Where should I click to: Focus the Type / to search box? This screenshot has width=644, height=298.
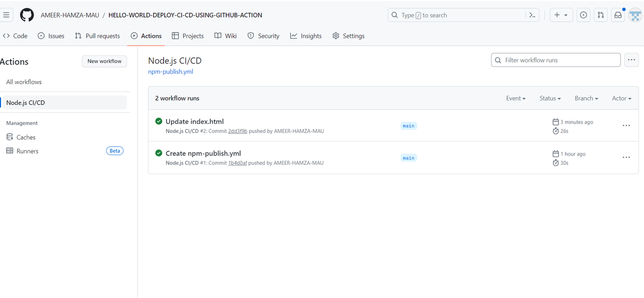463,15
